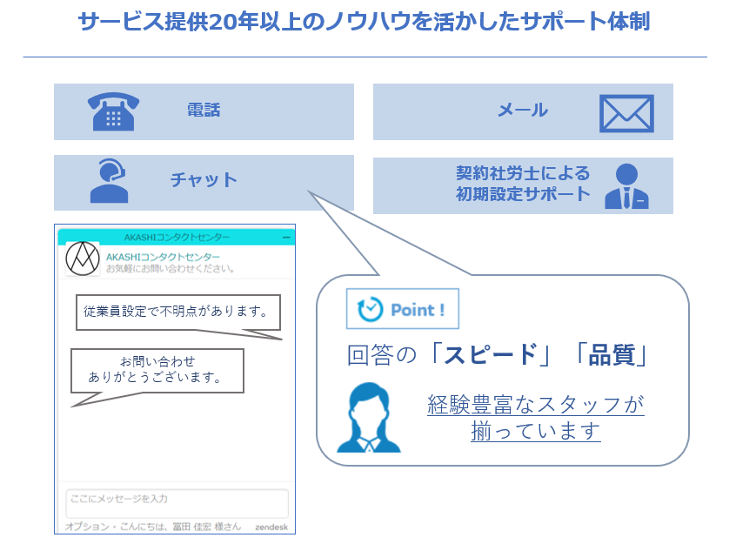
Task: Select the チャット support label
Action: 204,180
